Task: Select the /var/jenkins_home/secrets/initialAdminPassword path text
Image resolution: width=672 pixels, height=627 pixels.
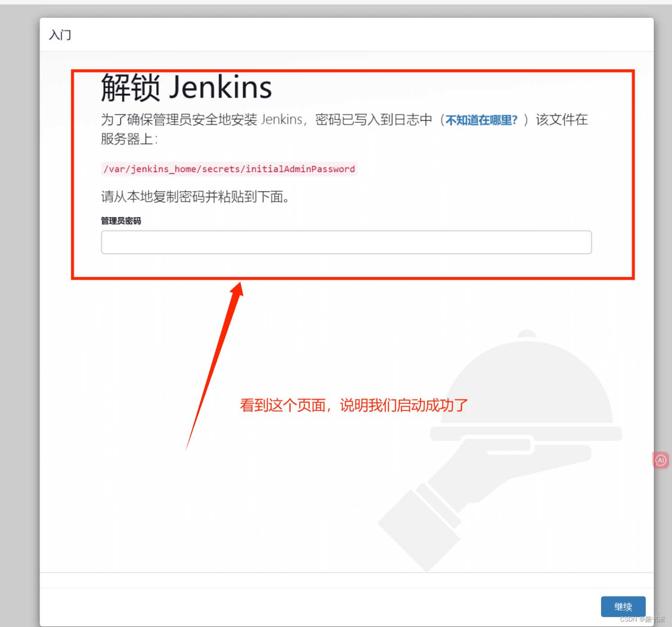Action: coord(229,169)
